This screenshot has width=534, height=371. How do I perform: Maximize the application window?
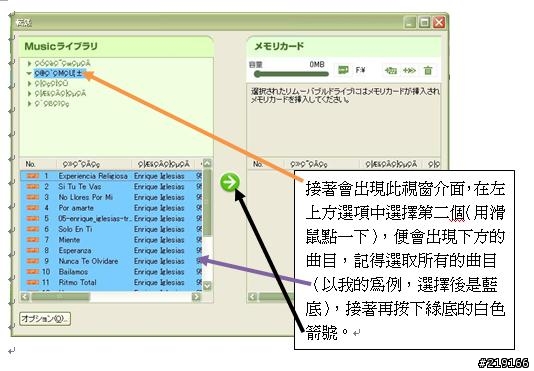(x=424, y=22)
